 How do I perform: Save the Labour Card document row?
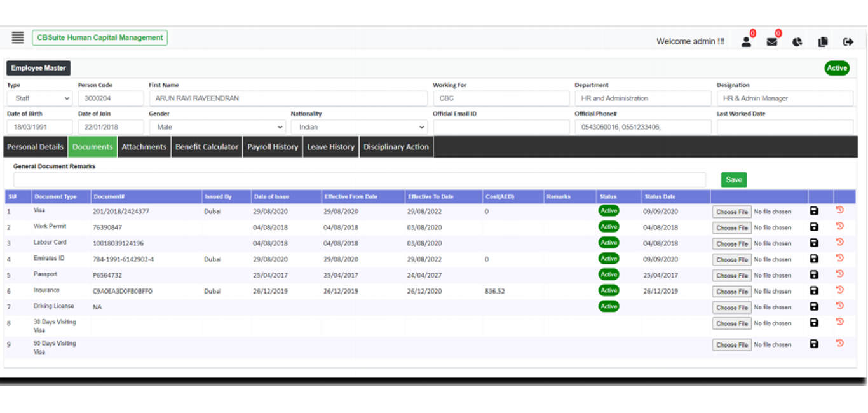[x=814, y=243]
